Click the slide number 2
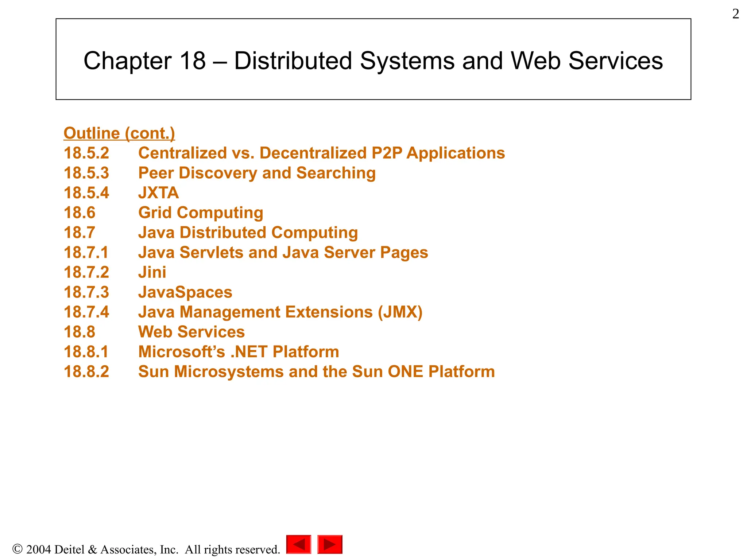 point(736,14)
